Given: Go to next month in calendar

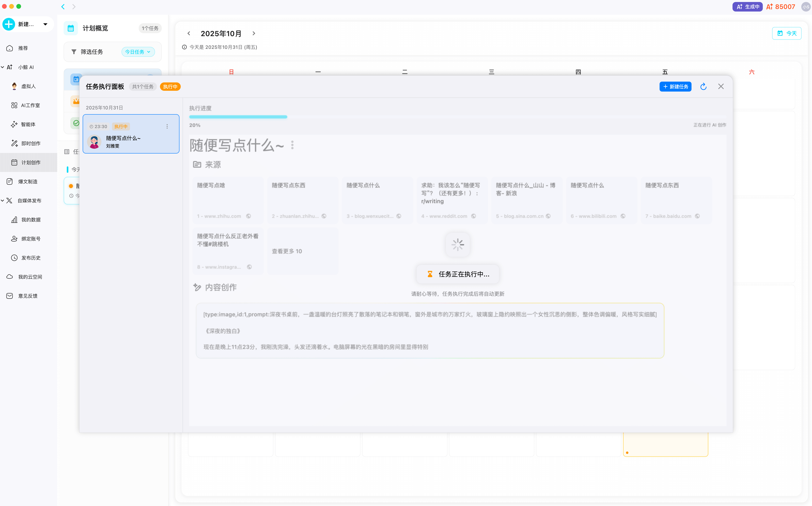Looking at the screenshot, I should coord(254,34).
